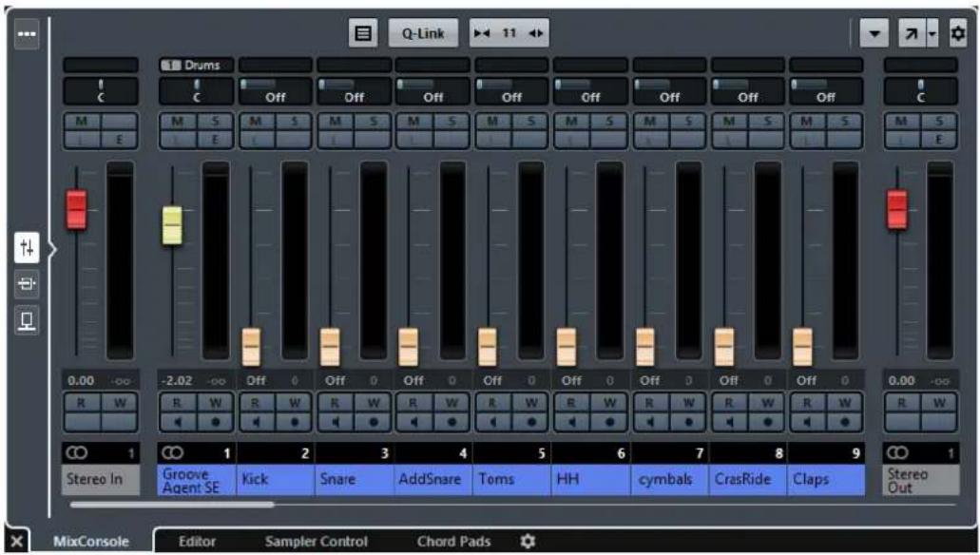The image size is (980, 555).
Task: Open the Drums routing selector
Action: point(196,65)
